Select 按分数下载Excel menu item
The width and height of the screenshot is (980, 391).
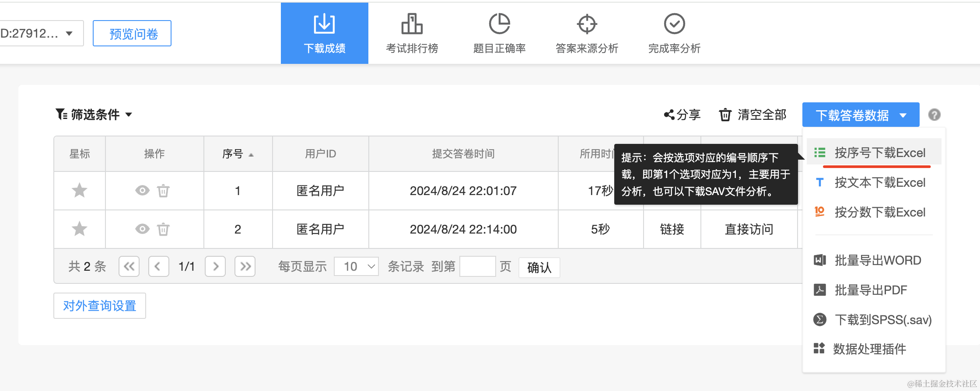874,212
